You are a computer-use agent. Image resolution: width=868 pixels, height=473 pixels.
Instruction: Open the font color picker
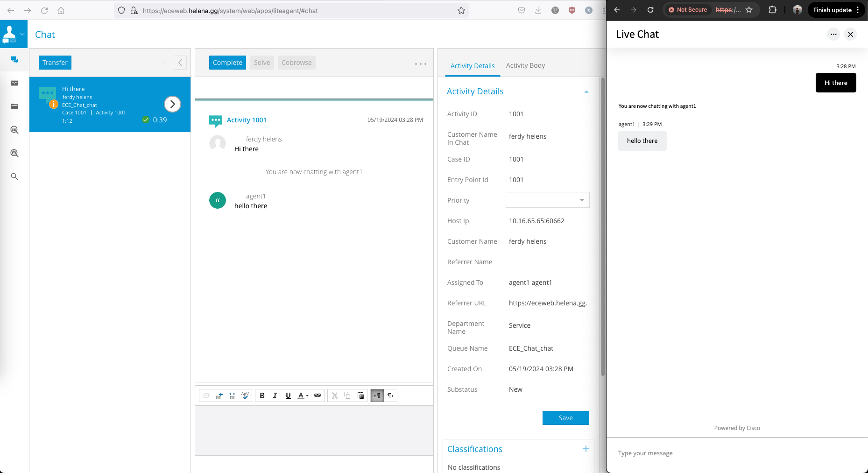click(303, 395)
